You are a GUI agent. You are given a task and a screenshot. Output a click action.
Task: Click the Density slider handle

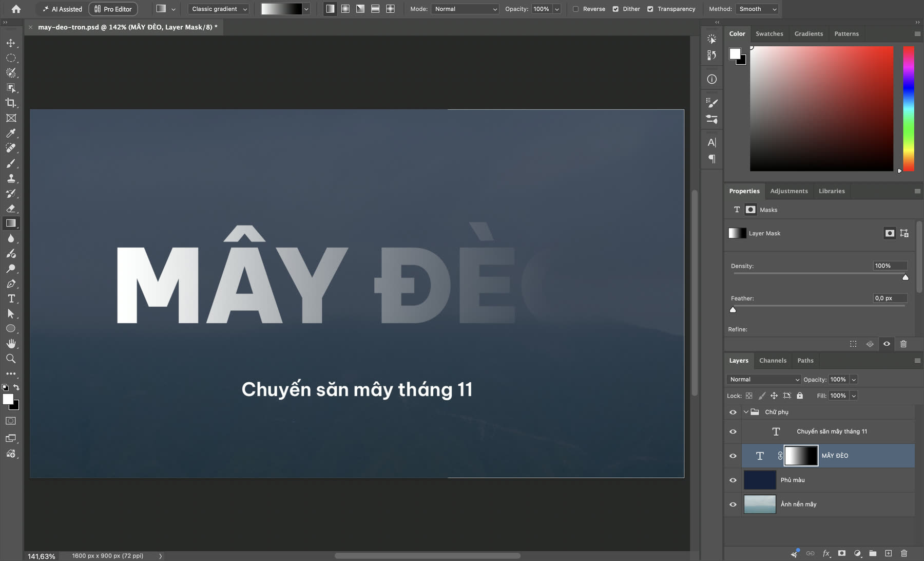coord(906,277)
